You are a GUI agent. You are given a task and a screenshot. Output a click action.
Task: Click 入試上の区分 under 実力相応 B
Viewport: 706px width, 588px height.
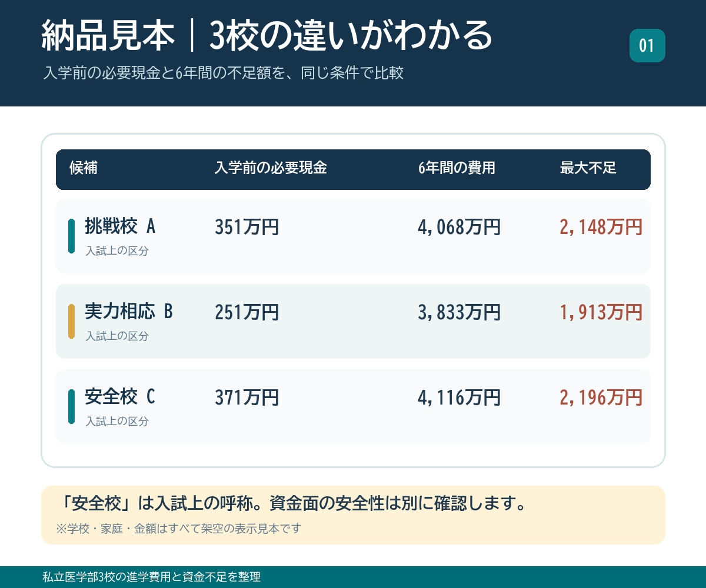(117, 336)
